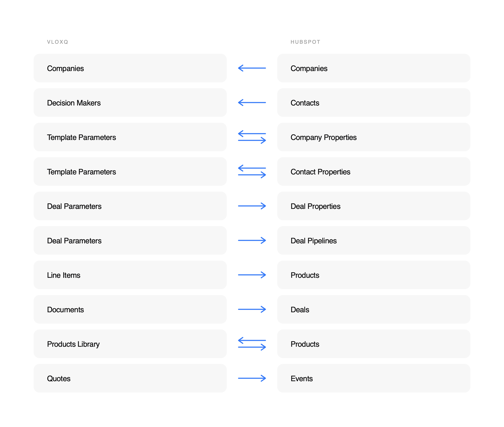Select the Deal Pipelines box
The height and width of the screenshot is (427, 504).
pos(374,240)
